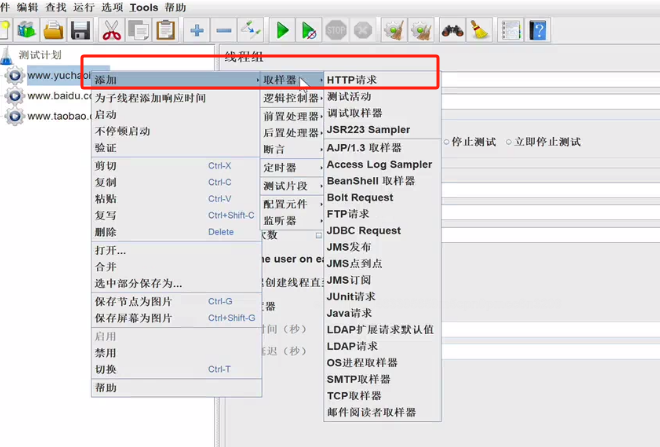
Task: Click 禁用 in context menu
Action: [176, 353]
